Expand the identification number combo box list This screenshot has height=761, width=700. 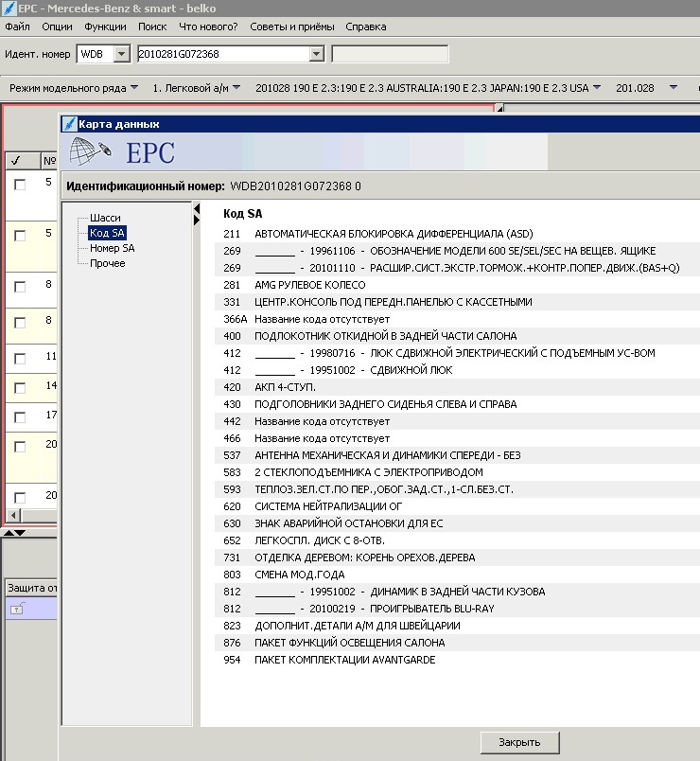(316, 54)
